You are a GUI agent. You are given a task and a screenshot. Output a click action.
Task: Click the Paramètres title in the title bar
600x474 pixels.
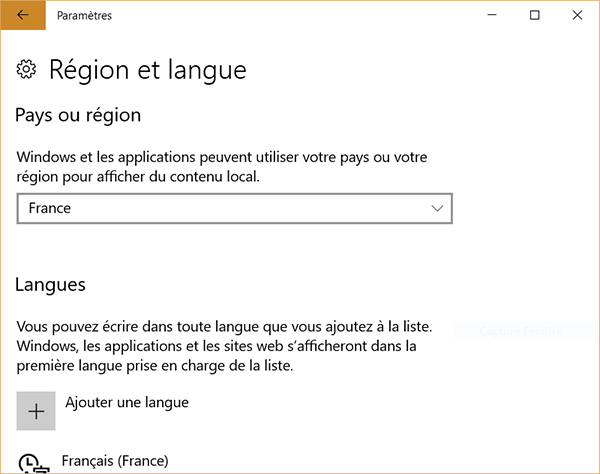pos(85,16)
